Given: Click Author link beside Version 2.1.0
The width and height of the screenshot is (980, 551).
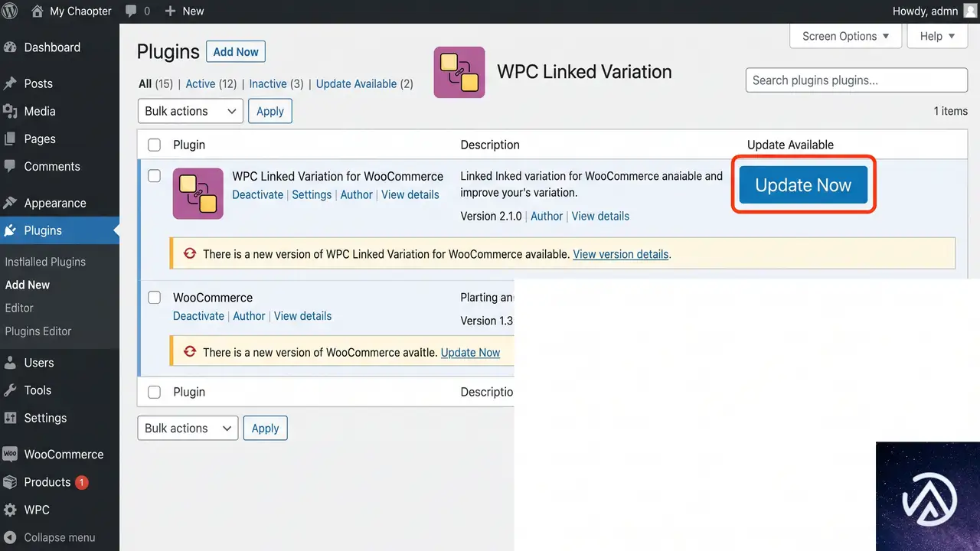Looking at the screenshot, I should pos(547,216).
